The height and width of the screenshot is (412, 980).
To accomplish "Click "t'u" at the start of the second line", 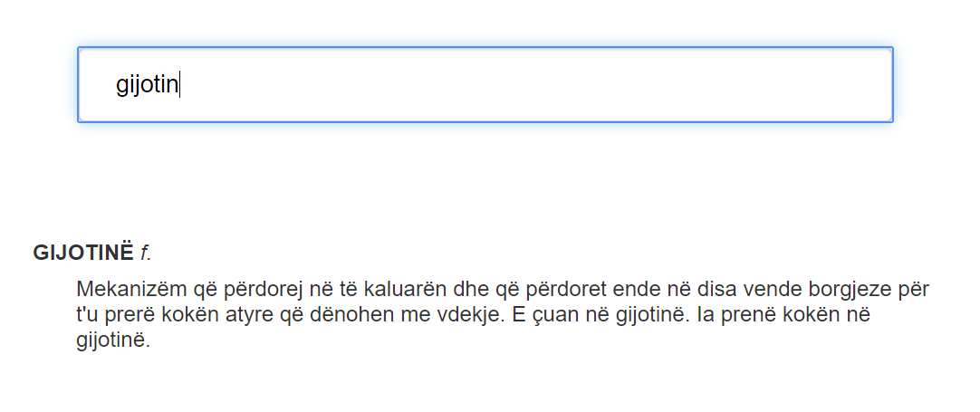I will tap(90, 316).
